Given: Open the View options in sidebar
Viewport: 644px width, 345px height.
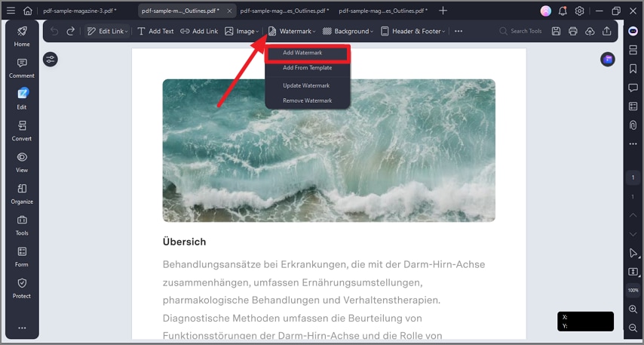Looking at the screenshot, I should [22, 162].
